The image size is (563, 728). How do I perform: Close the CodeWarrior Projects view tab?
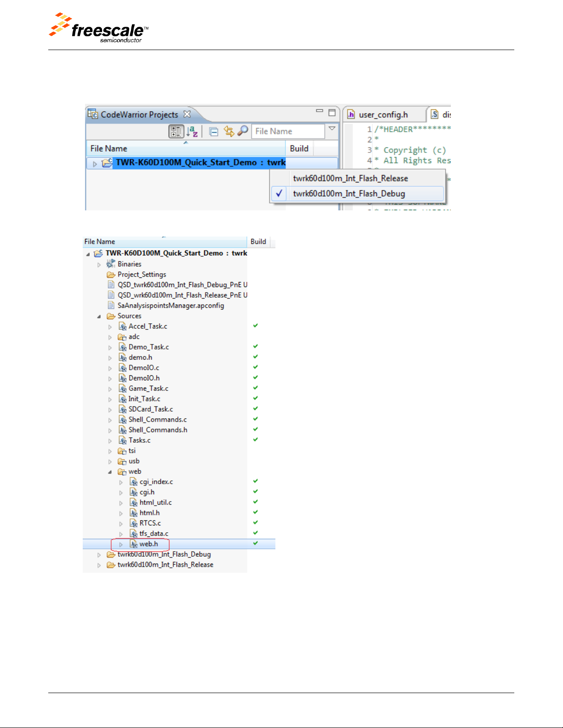pos(187,114)
